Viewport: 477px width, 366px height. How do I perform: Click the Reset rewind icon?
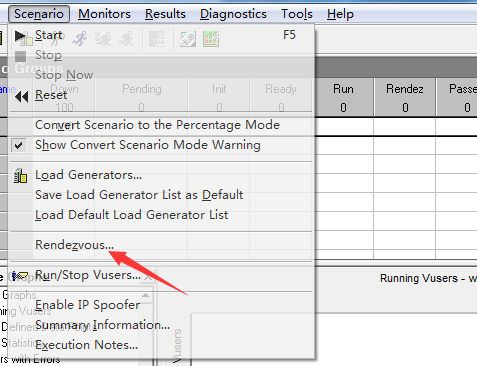point(21,97)
